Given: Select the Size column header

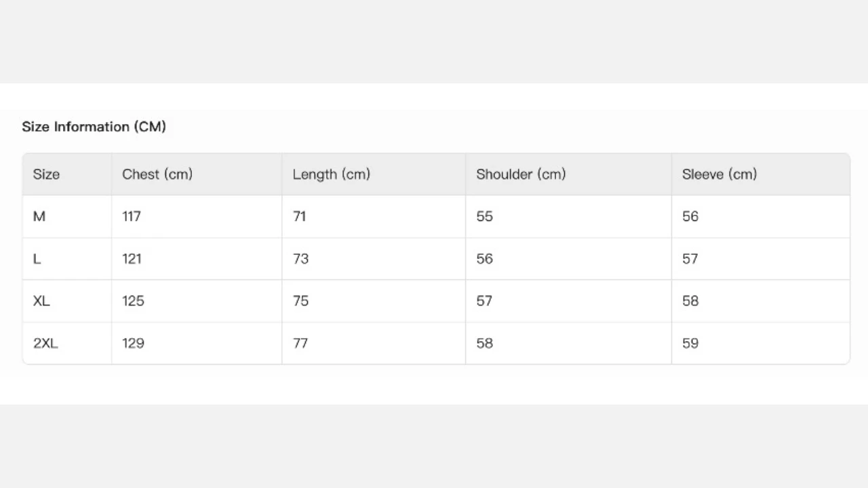Looking at the screenshot, I should 46,174.
